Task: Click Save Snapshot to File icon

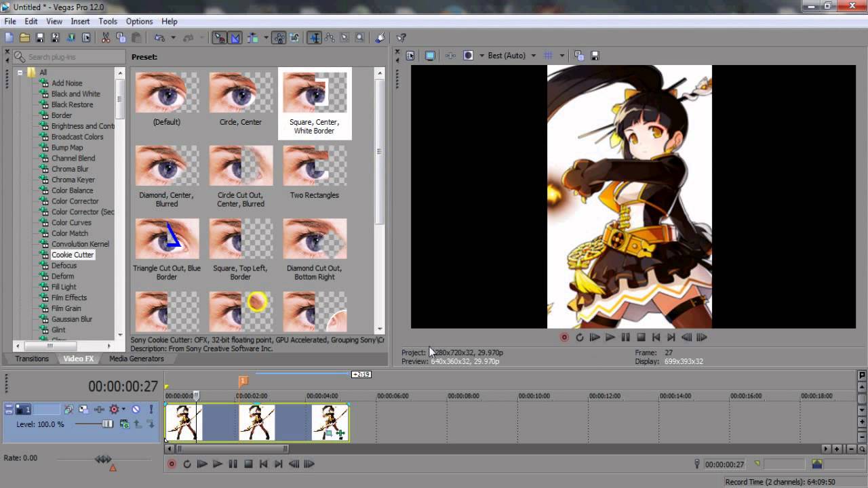Action: tap(595, 56)
